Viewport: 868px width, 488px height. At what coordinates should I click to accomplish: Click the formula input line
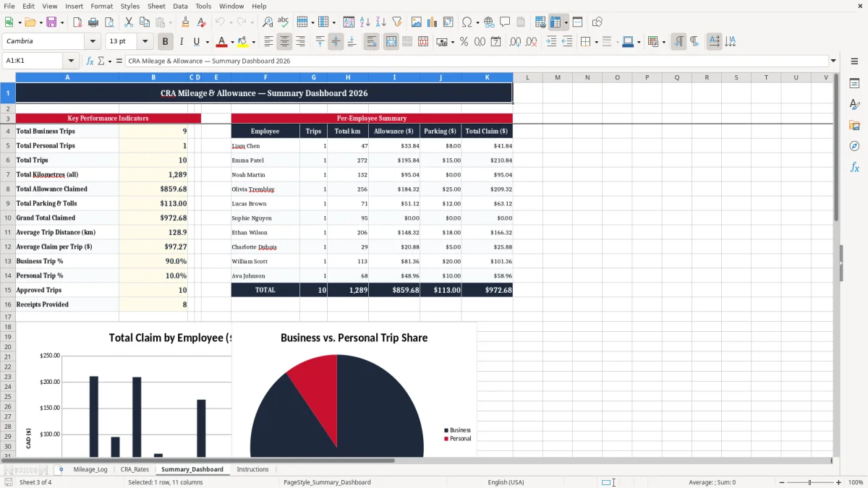point(477,61)
